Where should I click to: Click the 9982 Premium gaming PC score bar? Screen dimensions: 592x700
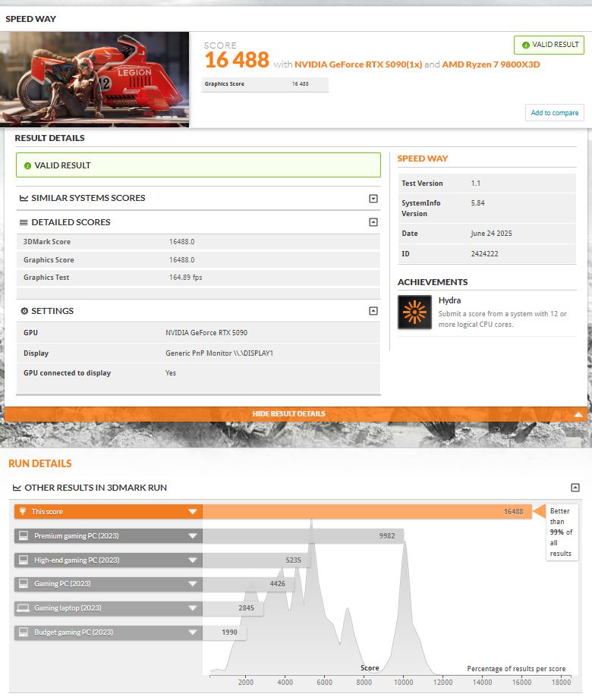[x=303, y=535]
